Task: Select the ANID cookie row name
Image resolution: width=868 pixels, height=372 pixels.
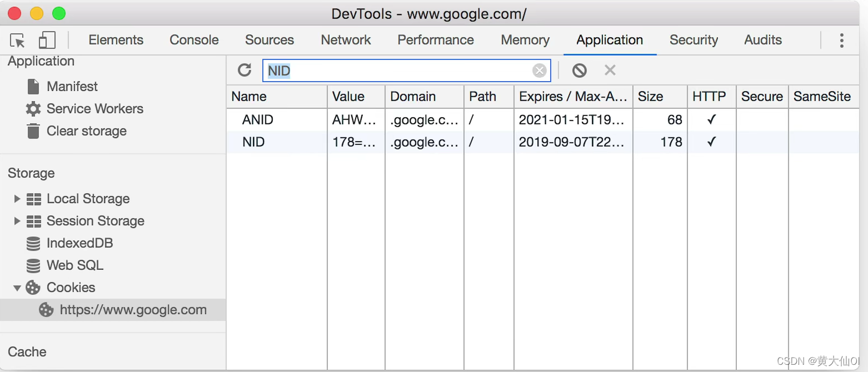Action: coord(258,120)
